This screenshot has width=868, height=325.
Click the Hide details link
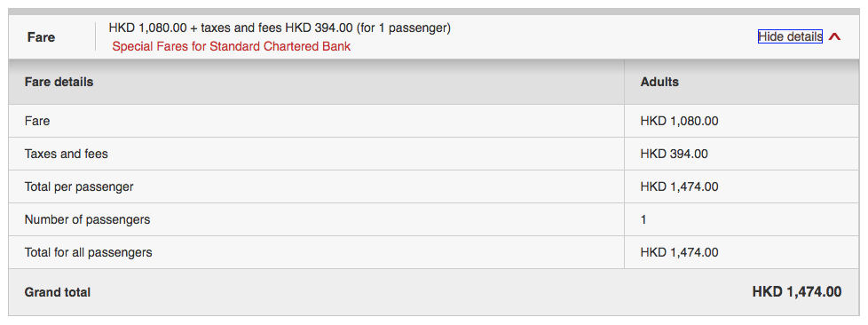[790, 36]
